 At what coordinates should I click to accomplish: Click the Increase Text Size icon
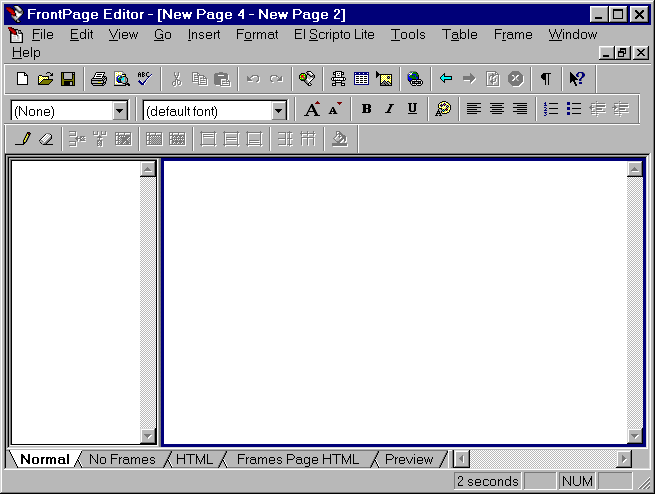click(312, 109)
